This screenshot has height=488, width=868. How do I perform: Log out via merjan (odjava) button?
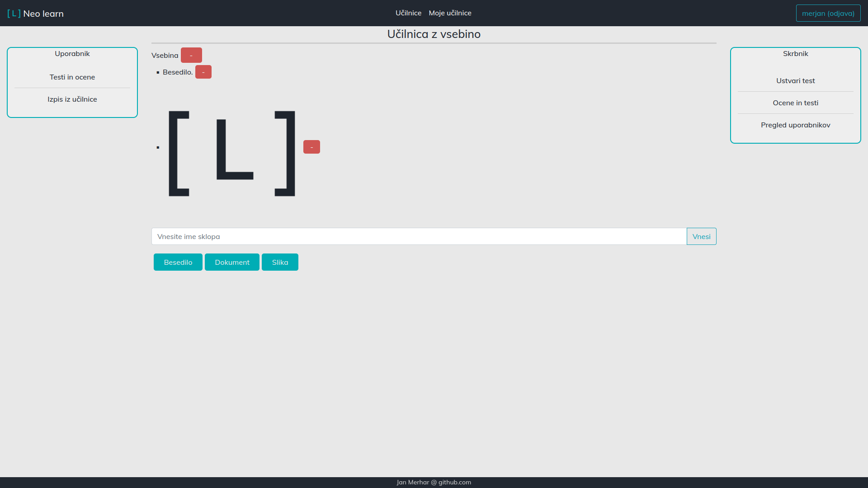click(x=828, y=14)
